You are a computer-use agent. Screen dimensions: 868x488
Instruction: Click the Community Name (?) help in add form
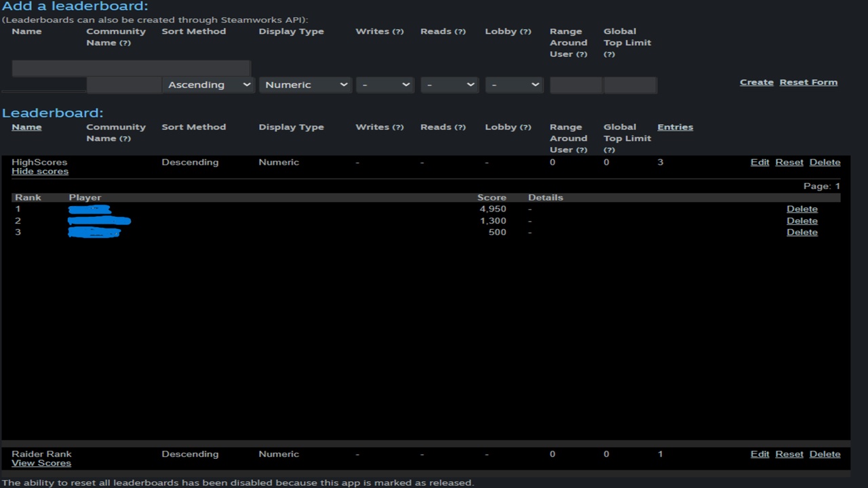point(125,43)
